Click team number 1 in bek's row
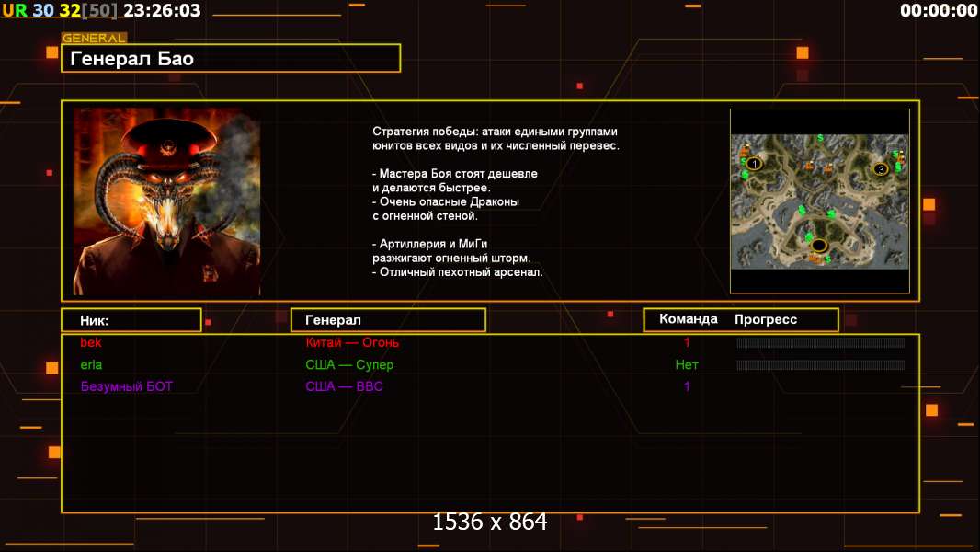 coord(687,342)
